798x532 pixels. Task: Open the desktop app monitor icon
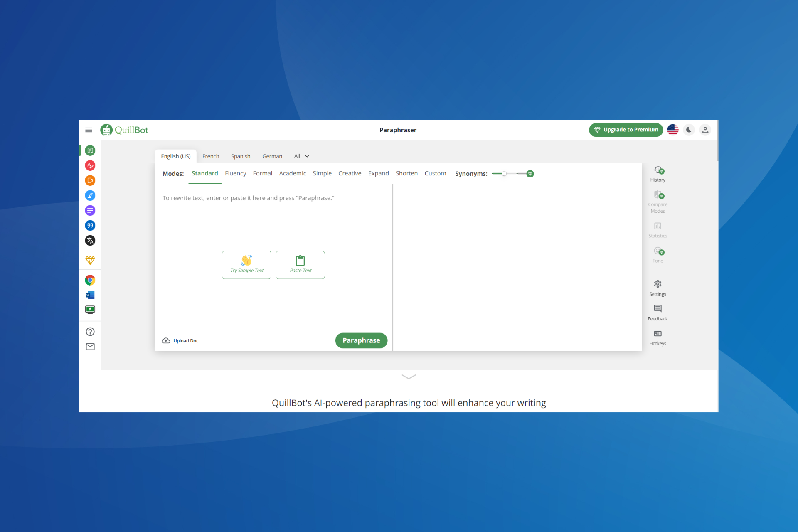pos(90,310)
